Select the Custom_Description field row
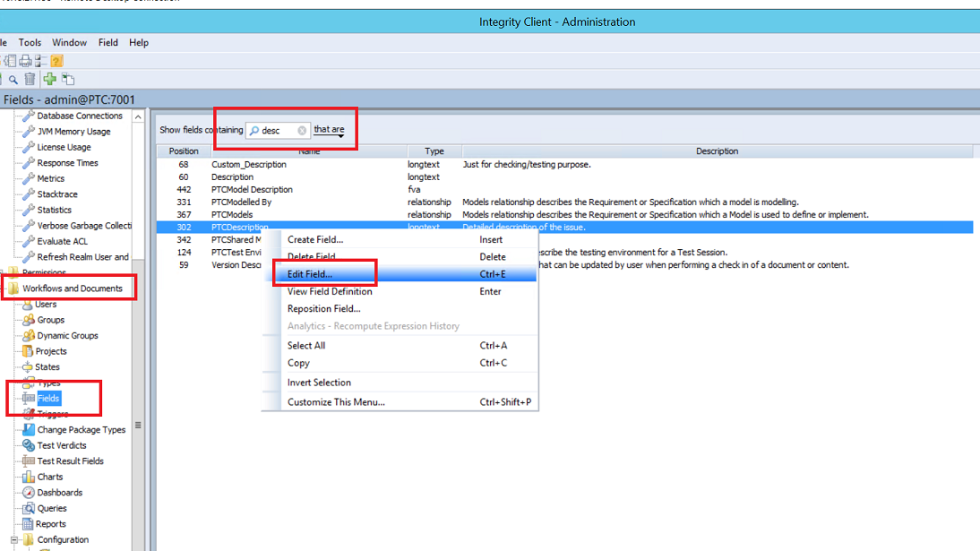980x551 pixels. pos(249,165)
